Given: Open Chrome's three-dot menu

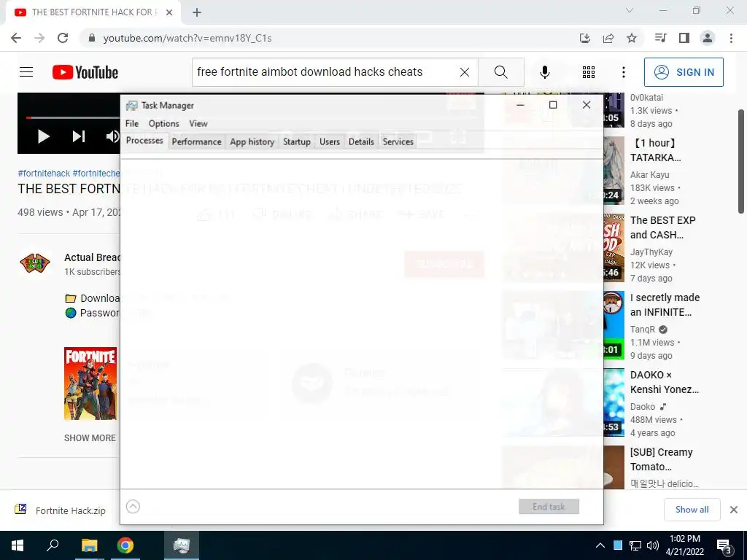Looking at the screenshot, I should pos(731,38).
